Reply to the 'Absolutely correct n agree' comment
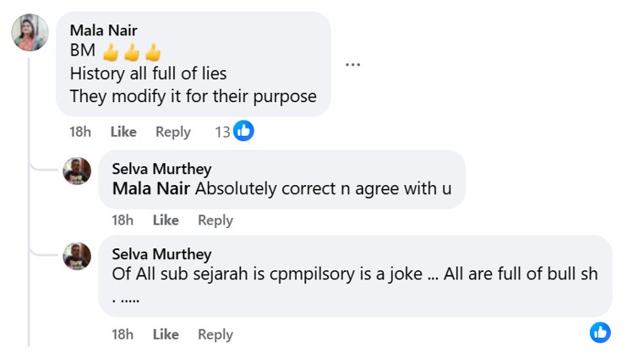Viewport: 644px width, 358px height. (216, 220)
